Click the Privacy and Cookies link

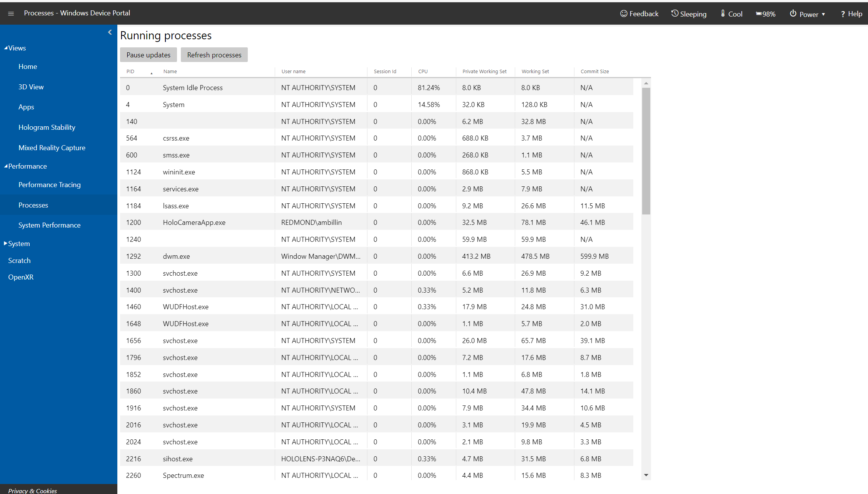tap(32, 491)
